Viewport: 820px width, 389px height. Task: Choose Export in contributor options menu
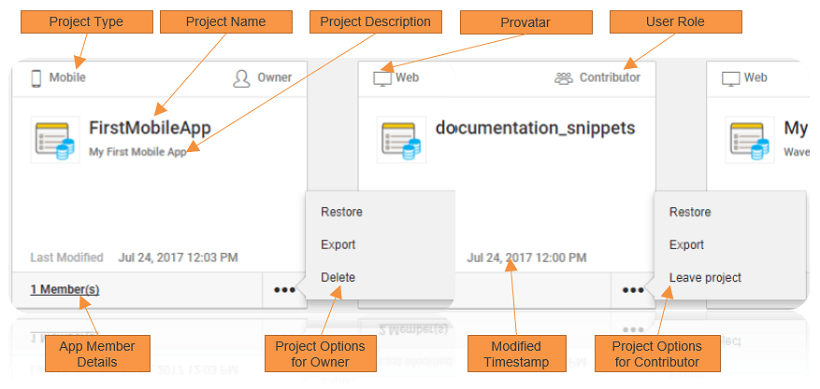point(687,245)
